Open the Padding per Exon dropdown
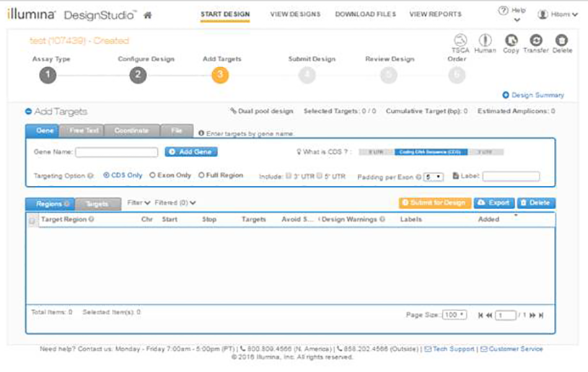This screenshot has height=372, width=588. pos(434,177)
